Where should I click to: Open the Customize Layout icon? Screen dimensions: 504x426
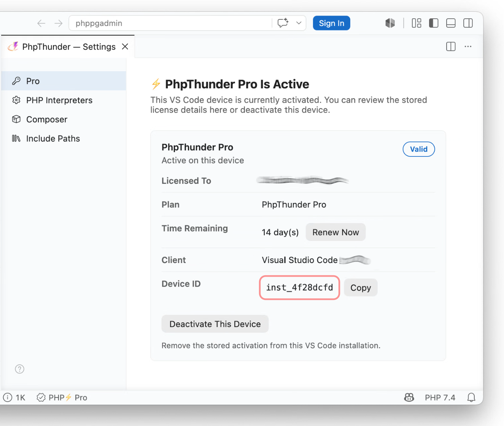tap(417, 23)
